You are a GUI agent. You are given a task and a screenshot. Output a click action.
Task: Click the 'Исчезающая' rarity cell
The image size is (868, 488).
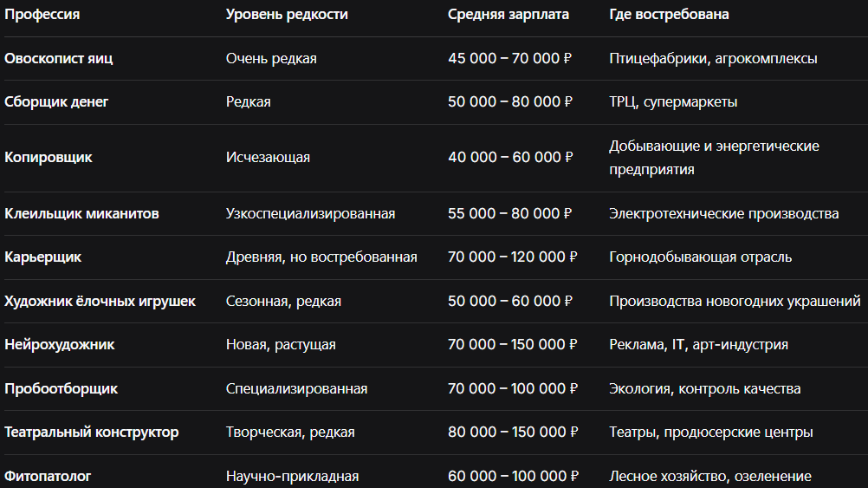pyautogui.click(x=268, y=158)
